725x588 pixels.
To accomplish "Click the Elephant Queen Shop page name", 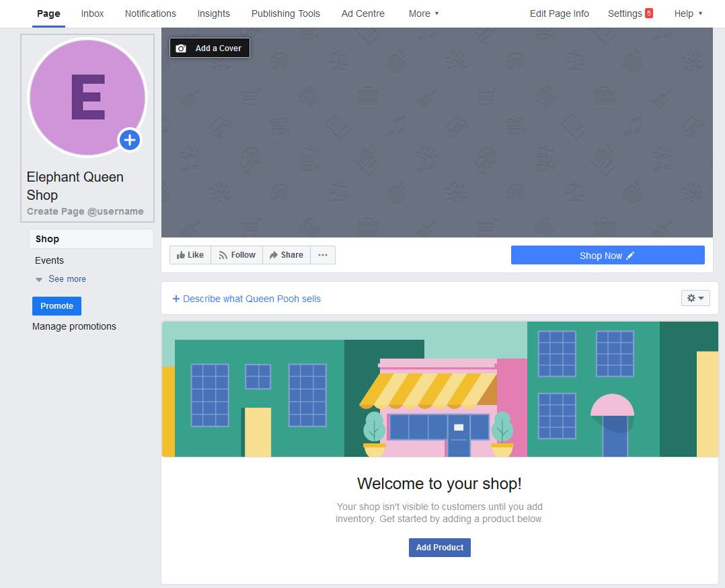I will 75,186.
